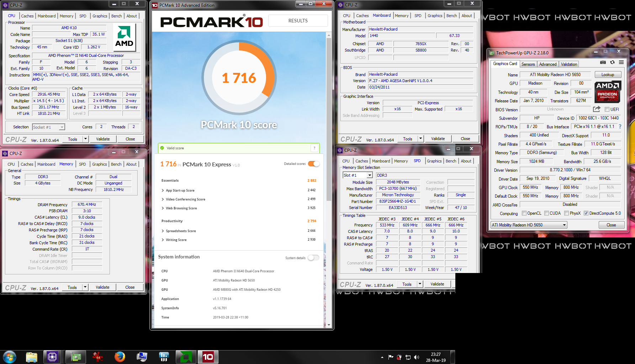This screenshot has width=635, height=364.
Task: Click the Valid score help question mark
Action: pos(314,148)
